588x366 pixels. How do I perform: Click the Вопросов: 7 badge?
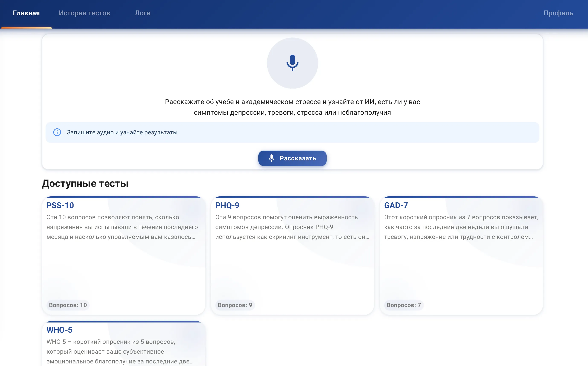pos(404,305)
